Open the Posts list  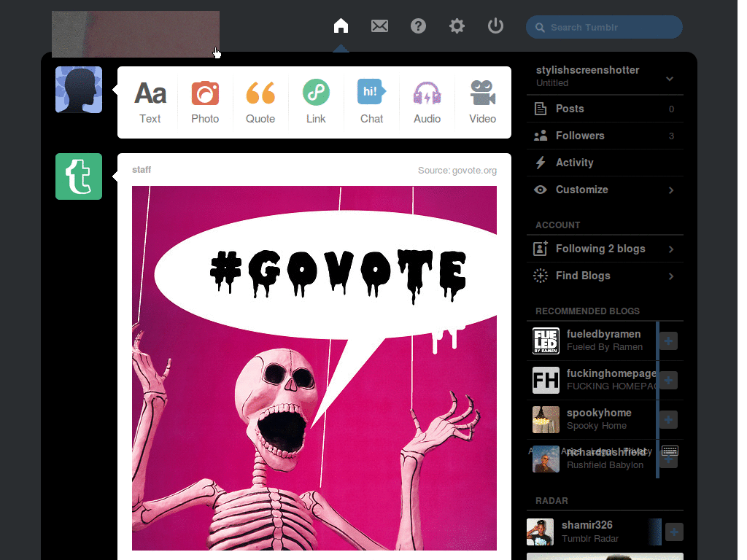(x=605, y=109)
